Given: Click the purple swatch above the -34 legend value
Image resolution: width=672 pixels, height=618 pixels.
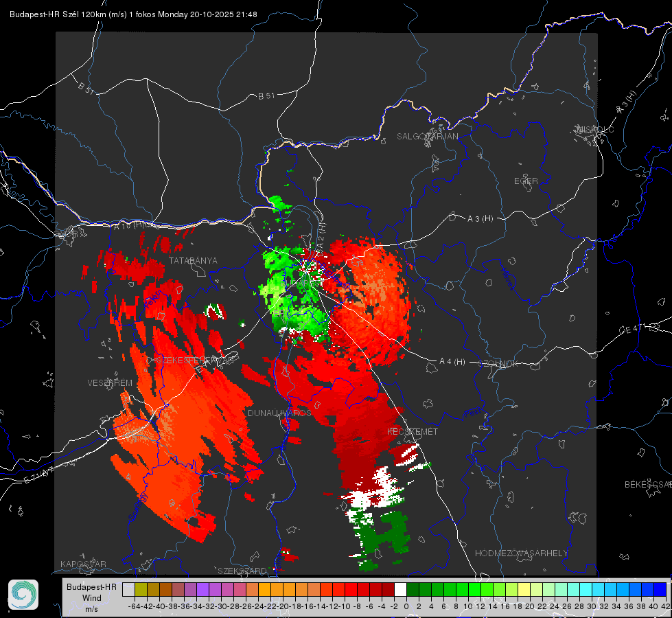Looking at the screenshot, I should click(202, 589).
